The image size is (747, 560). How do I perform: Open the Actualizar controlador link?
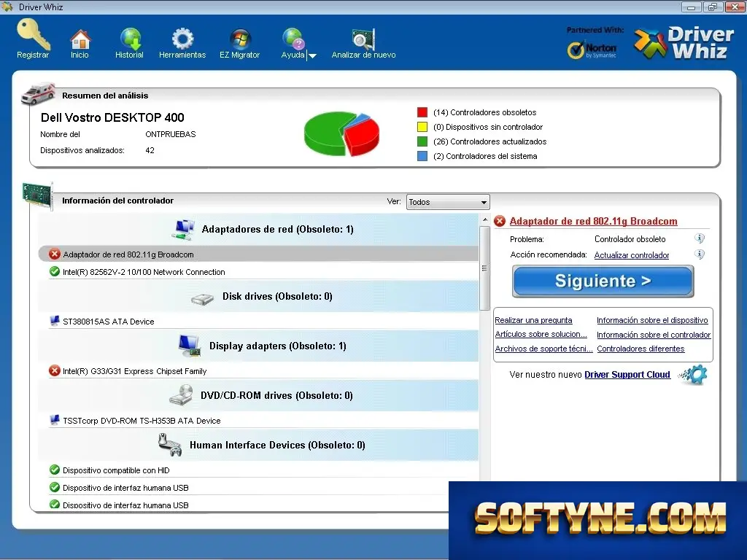(x=632, y=255)
